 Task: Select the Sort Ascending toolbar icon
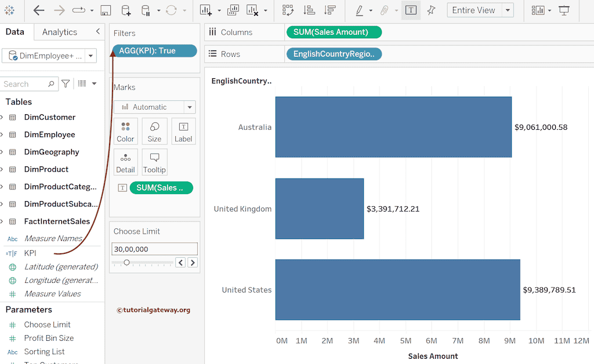(x=310, y=10)
